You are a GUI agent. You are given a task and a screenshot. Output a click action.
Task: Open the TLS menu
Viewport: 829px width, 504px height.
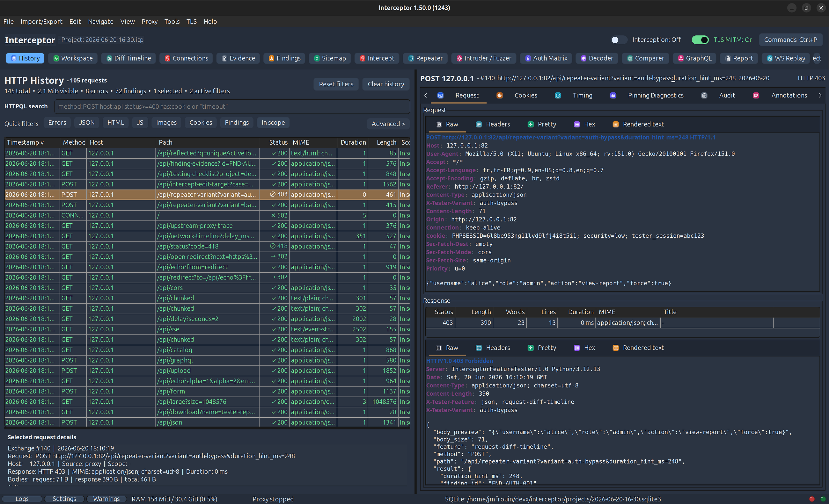(191, 22)
